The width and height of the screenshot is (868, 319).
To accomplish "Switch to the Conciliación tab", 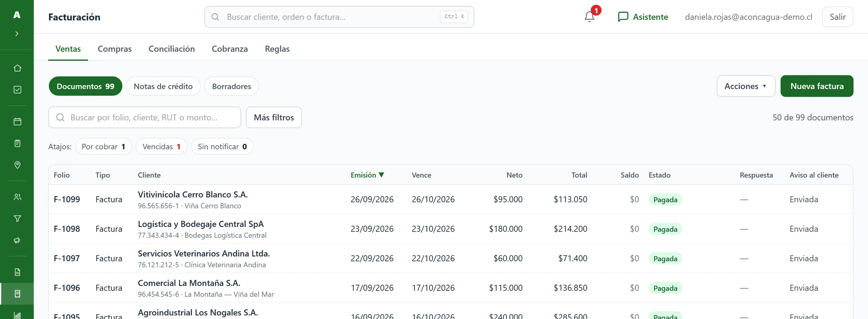I will [172, 49].
